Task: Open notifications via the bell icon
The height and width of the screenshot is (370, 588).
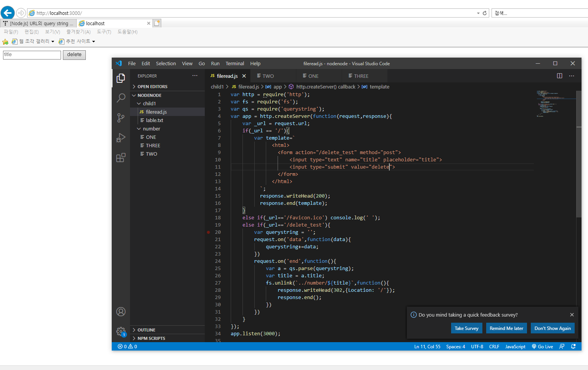Action: coord(573,346)
